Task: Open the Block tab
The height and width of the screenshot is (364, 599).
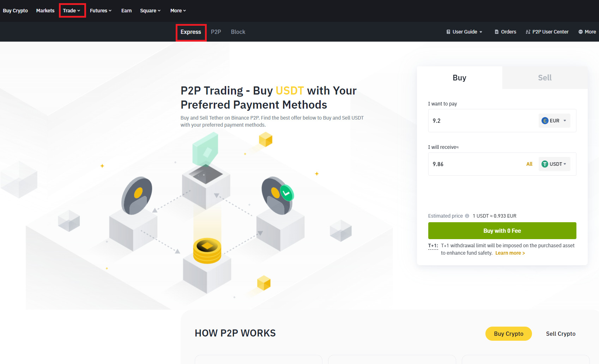Action: [238, 32]
